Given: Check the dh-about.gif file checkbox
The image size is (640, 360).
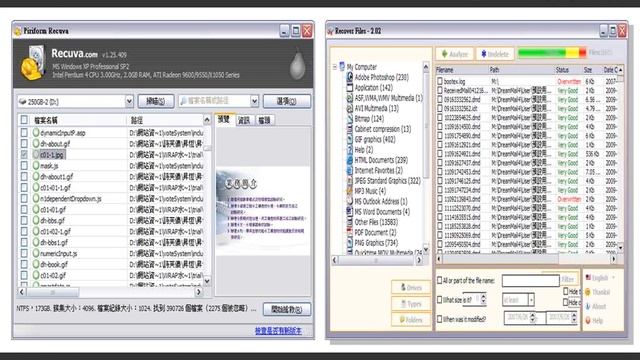Looking at the screenshot, I should click(x=24, y=144).
